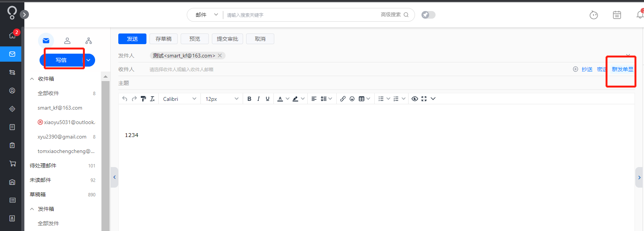Collapse folder panel with left arrow handle
Viewport: 644px width, 231px height.
114,177
